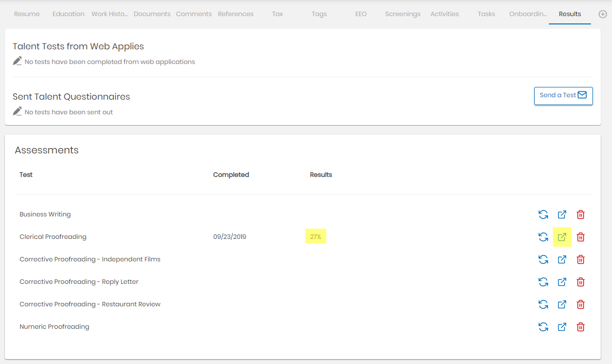Delete Corrective Proofreading - Reply Letter
Image resolution: width=612 pixels, height=364 pixels.
click(581, 282)
